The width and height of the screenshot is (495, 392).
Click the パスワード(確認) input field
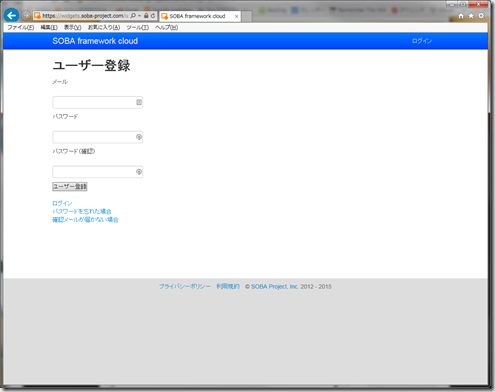tap(97, 172)
